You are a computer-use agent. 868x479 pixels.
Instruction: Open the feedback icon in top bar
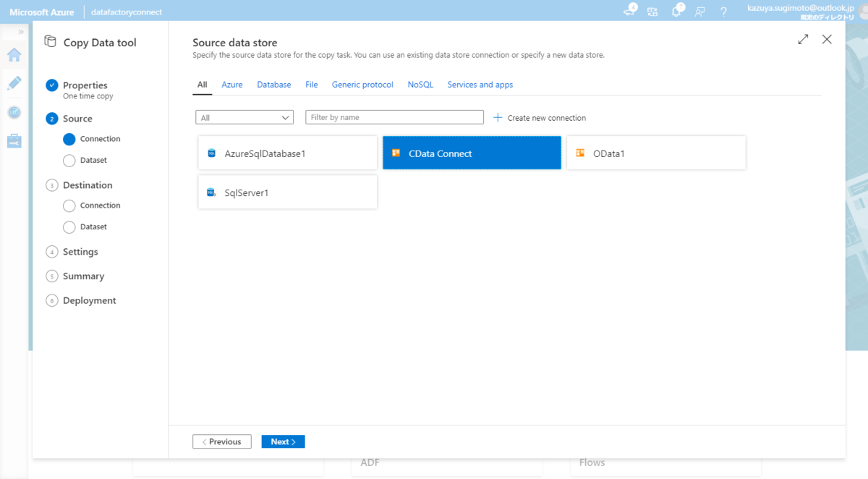(699, 12)
